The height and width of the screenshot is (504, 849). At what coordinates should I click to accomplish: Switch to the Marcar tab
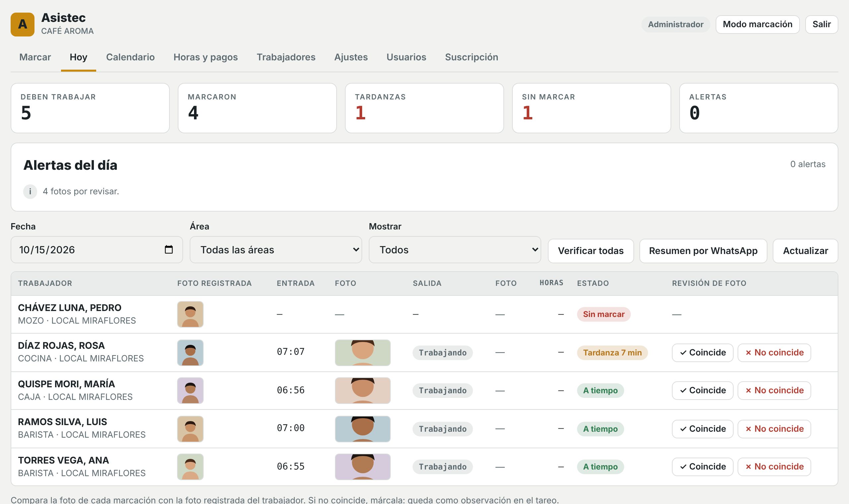35,57
